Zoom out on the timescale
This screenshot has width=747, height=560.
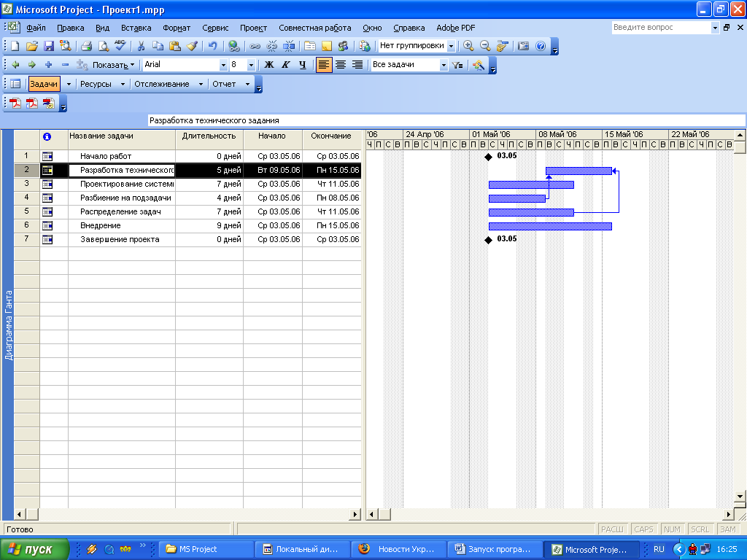pyautogui.click(x=485, y=46)
